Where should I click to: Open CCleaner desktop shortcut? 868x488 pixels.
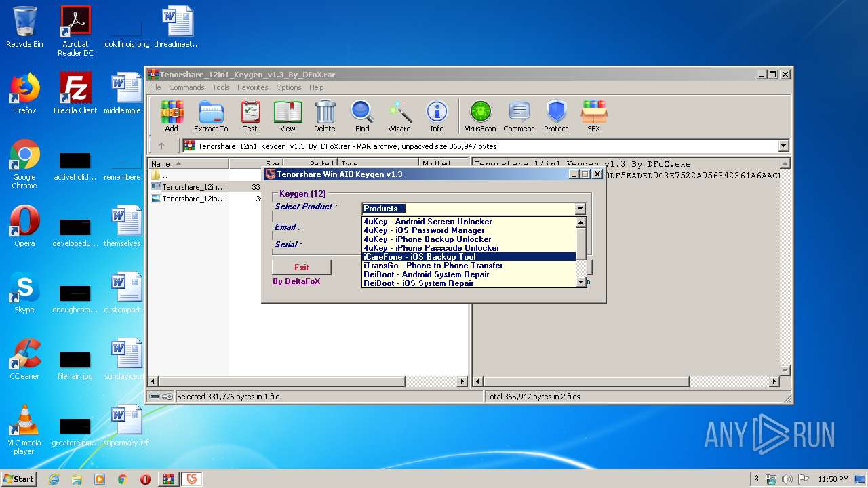24,359
